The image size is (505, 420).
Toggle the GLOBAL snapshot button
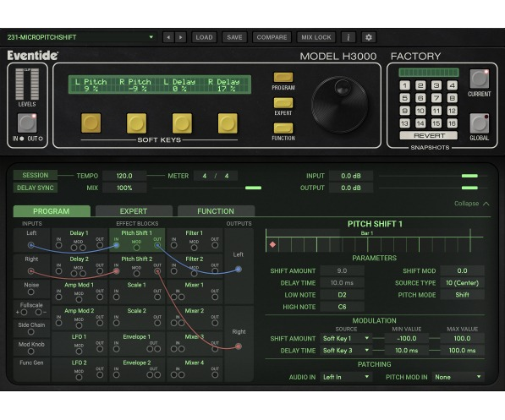(480, 123)
